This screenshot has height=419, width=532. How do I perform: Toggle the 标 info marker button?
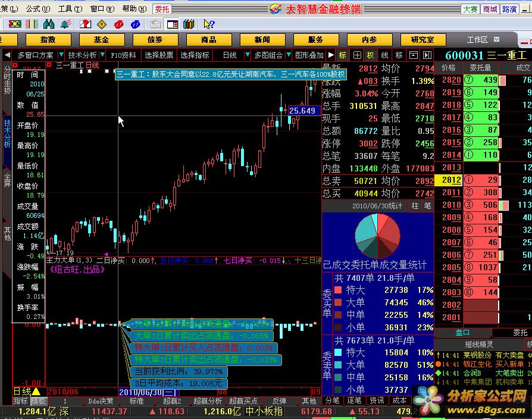tap(343, 55)
